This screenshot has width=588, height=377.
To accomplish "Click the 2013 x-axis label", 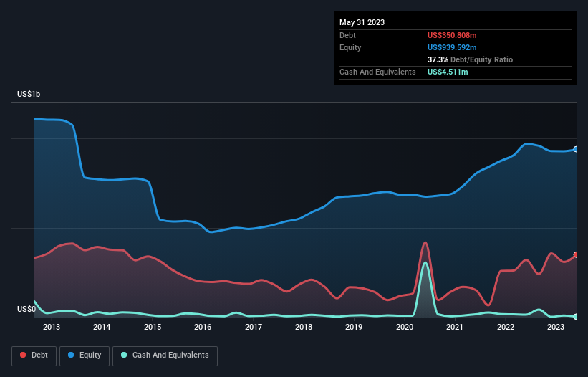I will (x=52, y=327).
